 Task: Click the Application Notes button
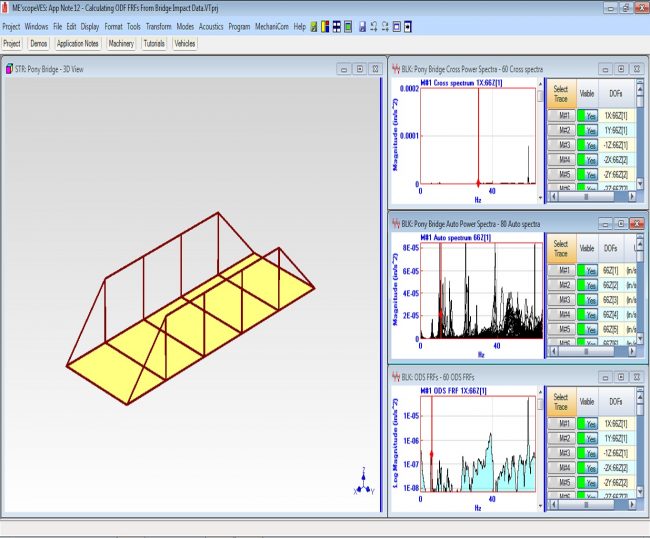pyautogui.click(x=77, y=44)
